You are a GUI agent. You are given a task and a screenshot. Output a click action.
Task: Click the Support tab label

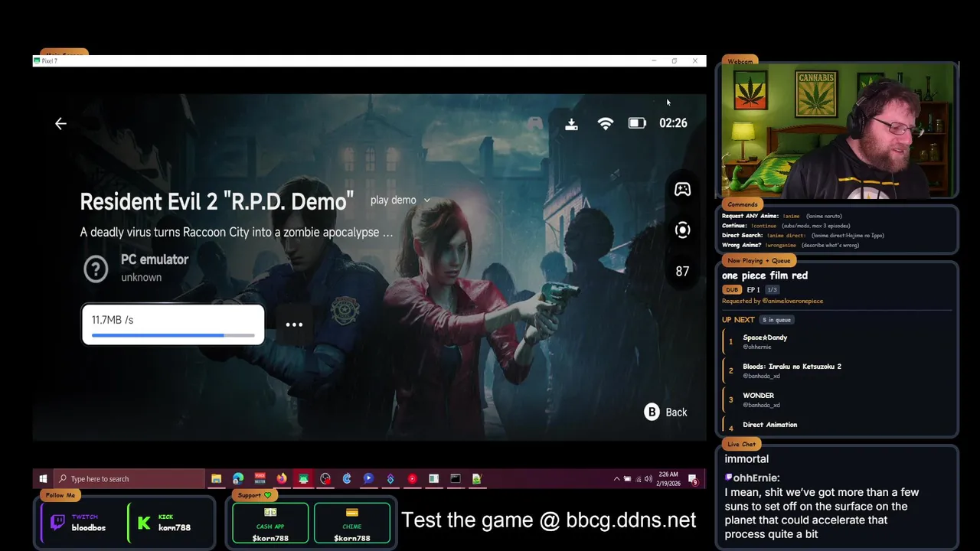[x=254, y=495]
